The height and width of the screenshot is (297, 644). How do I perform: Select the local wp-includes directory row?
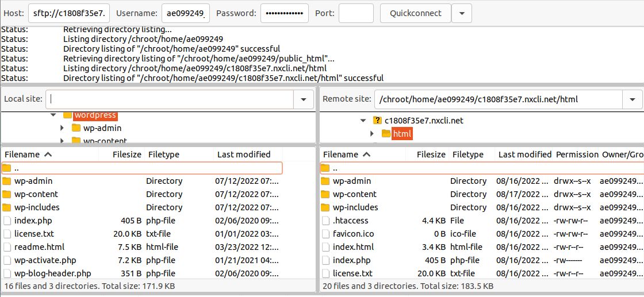click(x=142, y=207)
